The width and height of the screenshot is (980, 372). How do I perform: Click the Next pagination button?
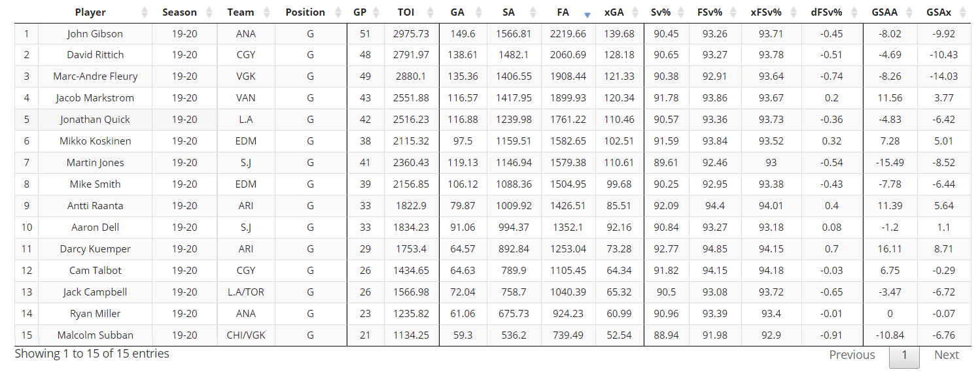tap(946, 355)
